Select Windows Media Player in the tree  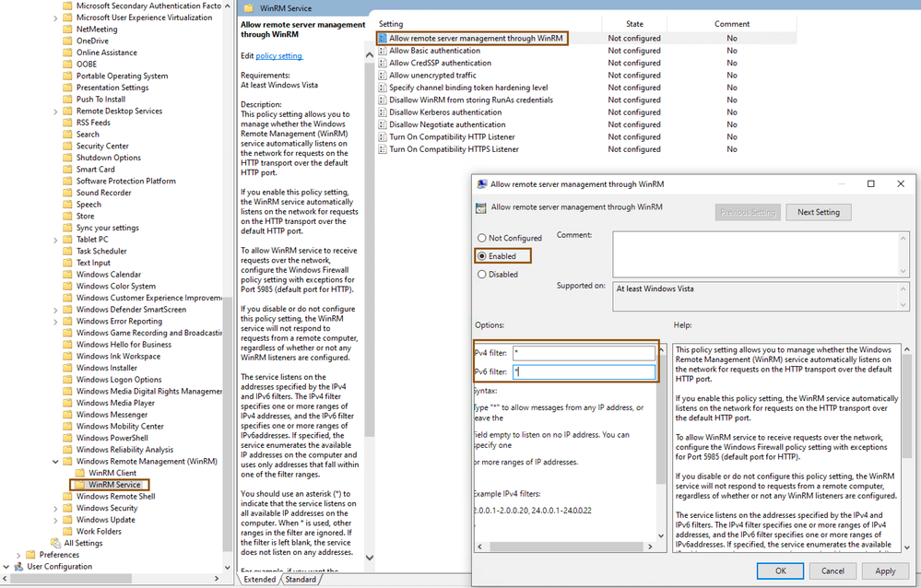(115, 403)
